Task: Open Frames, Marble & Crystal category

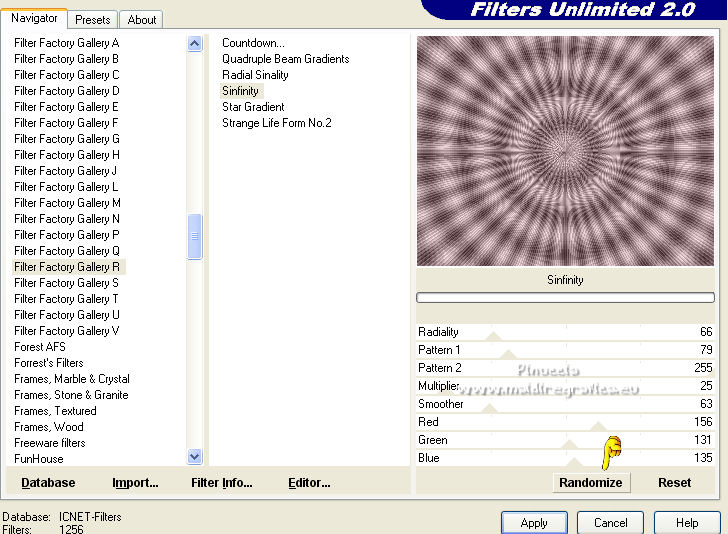Action: pos(72,379)
